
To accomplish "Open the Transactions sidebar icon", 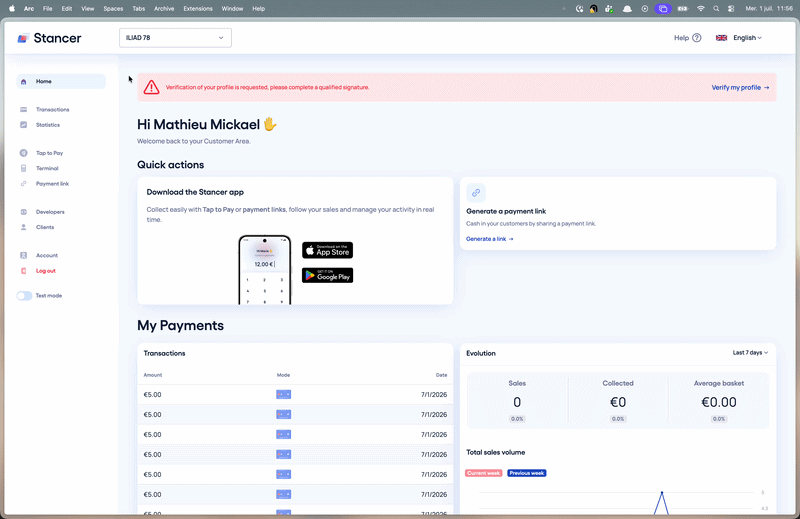I will coord(23,110).
